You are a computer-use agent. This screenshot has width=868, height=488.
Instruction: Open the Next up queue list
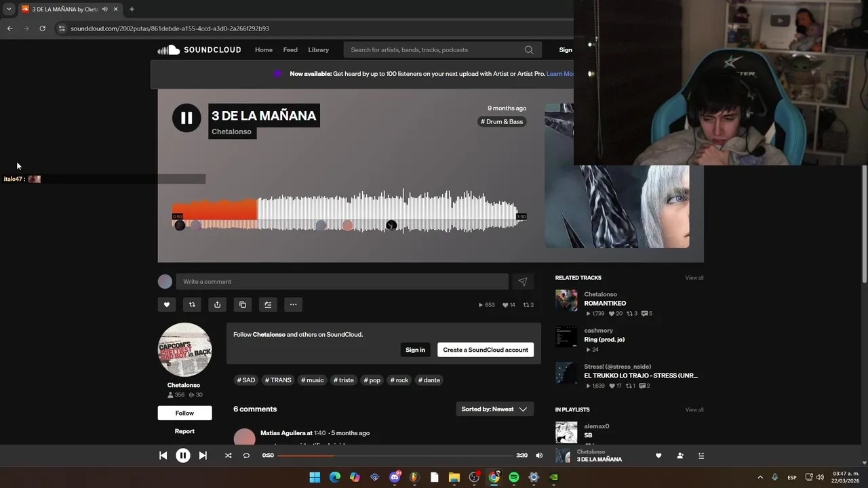701,455
